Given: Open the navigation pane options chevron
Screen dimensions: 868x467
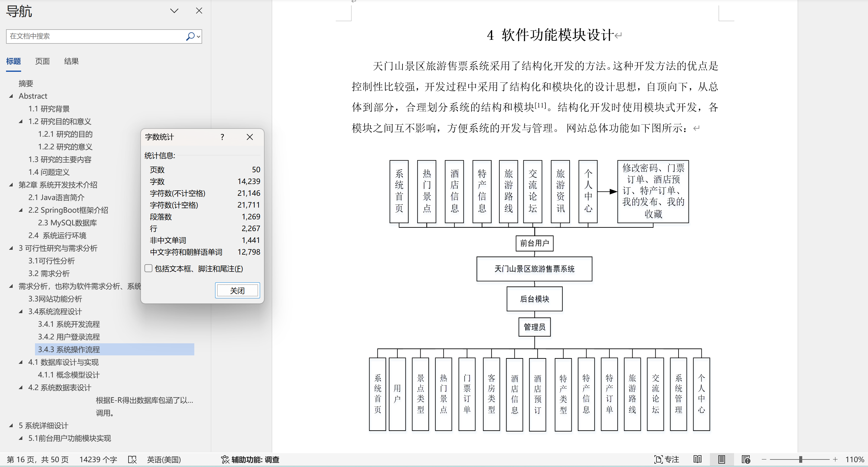Looking at the screenshot, I should (174, 11).
